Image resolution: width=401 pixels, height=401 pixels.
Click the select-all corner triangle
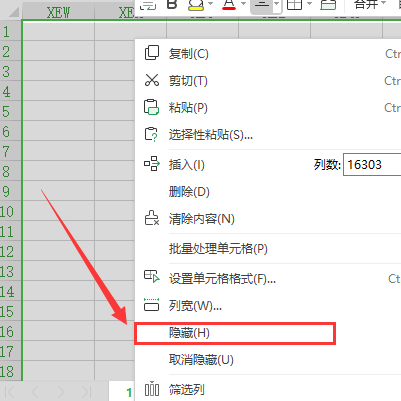(x=13, y=12)
